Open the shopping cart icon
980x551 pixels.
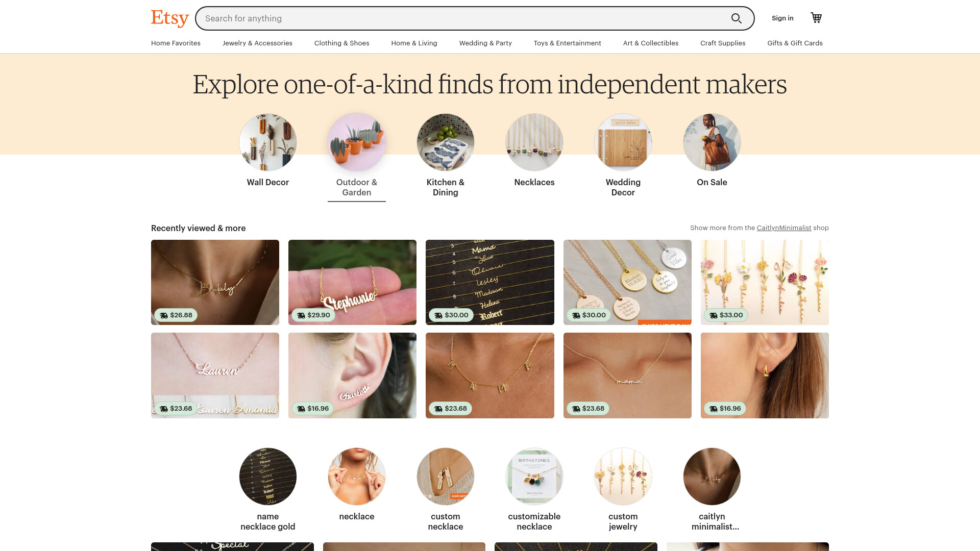816,18
